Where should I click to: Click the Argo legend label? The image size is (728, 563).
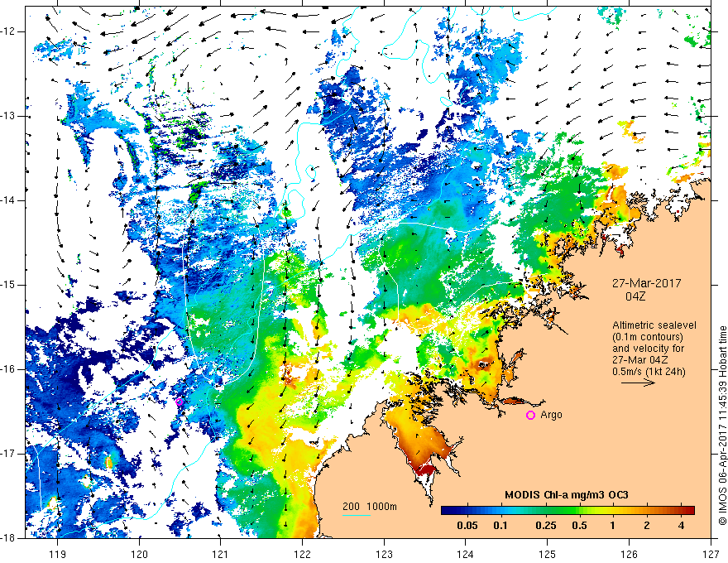click(x=551, y=415)
